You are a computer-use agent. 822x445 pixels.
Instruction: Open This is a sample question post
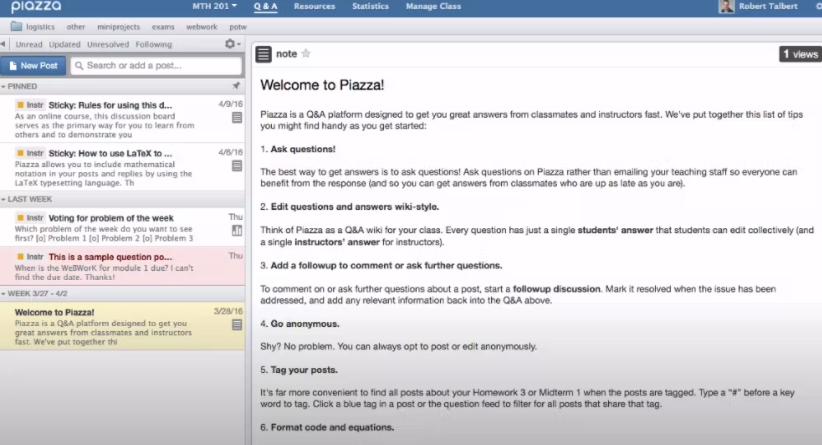coord(122,266)
